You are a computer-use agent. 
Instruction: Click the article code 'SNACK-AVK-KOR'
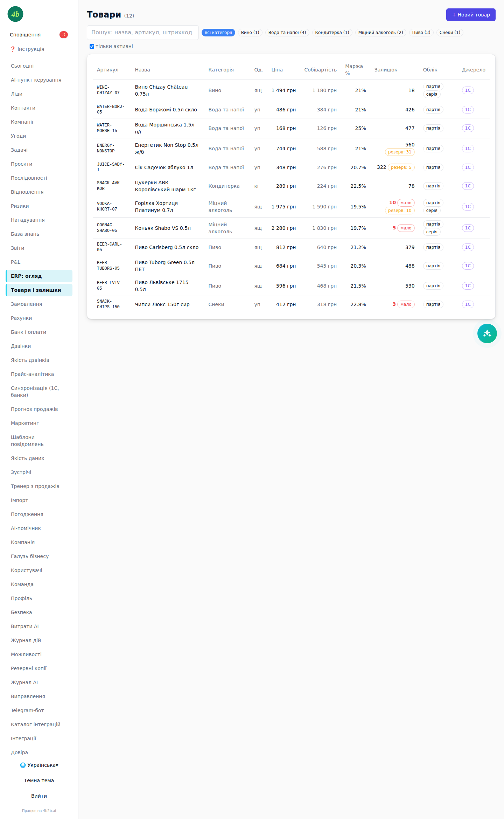pos(109,186)
